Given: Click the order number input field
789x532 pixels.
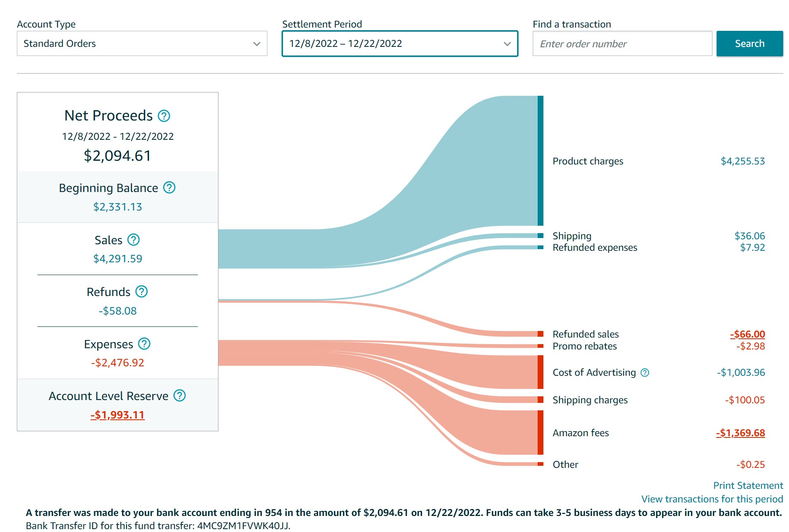Looking at the screenshot, I should pyautogui.click(x=622, y=44).
